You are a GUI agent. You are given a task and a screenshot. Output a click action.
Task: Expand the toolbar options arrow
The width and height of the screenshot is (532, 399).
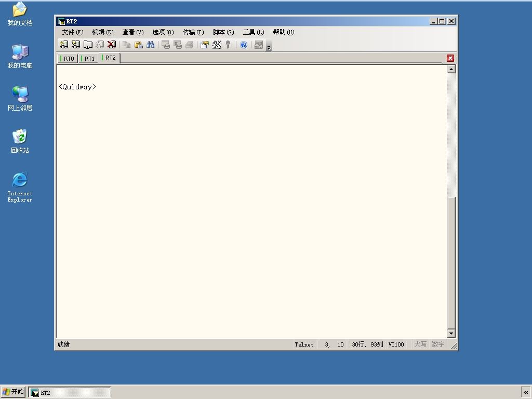269,46
